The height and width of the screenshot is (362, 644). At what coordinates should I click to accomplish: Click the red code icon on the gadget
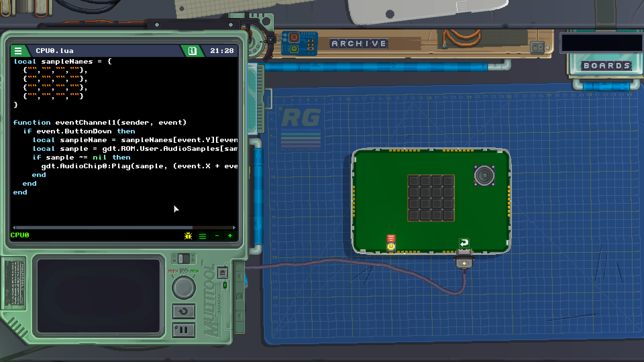[x=391, y=238]
